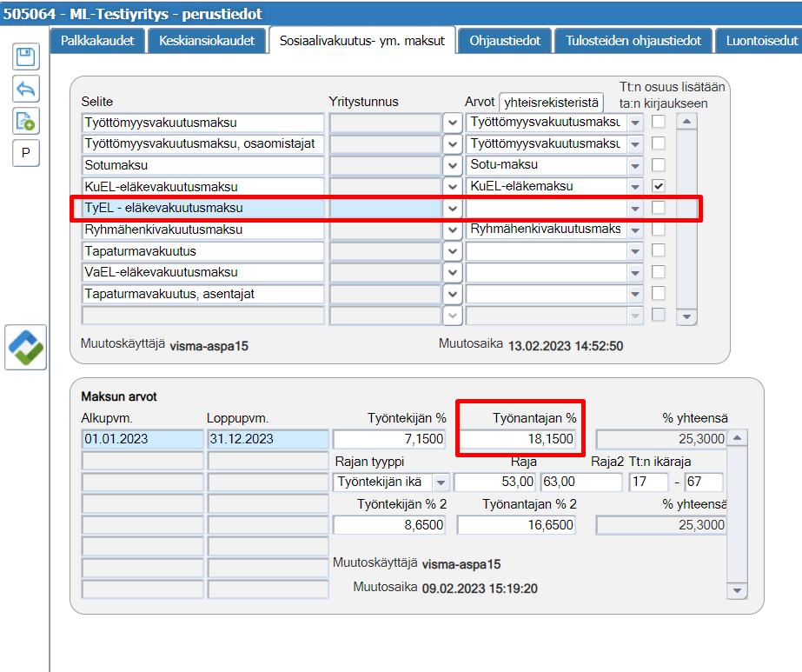
Task: Open Arvot dropdown showing KuEL-eläkemaksu
Action: pyautogui.click(x=635, y=187)
